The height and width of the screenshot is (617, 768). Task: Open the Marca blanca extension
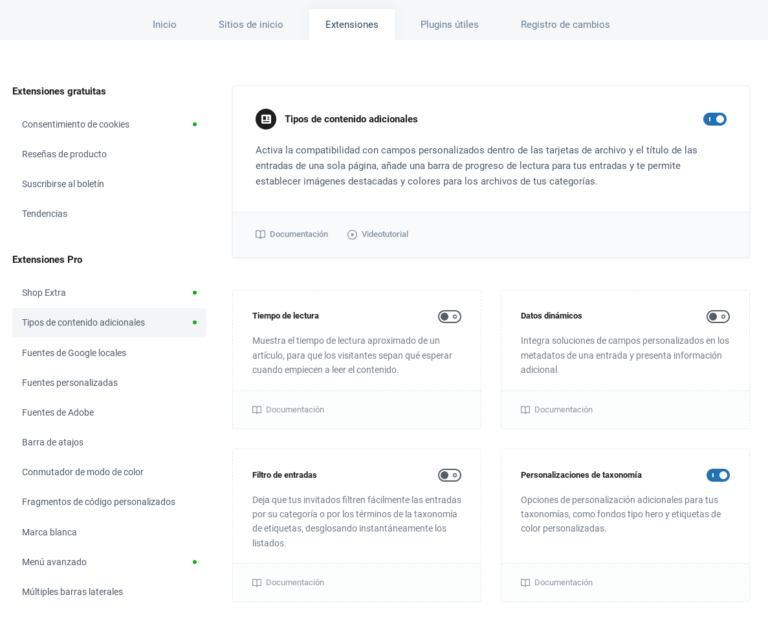(x=109, y=532)
